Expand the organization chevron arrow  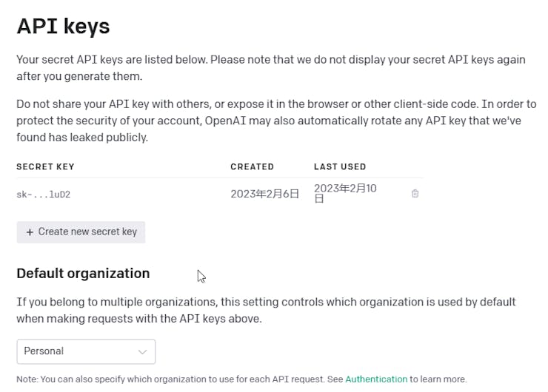pos(143,351)
